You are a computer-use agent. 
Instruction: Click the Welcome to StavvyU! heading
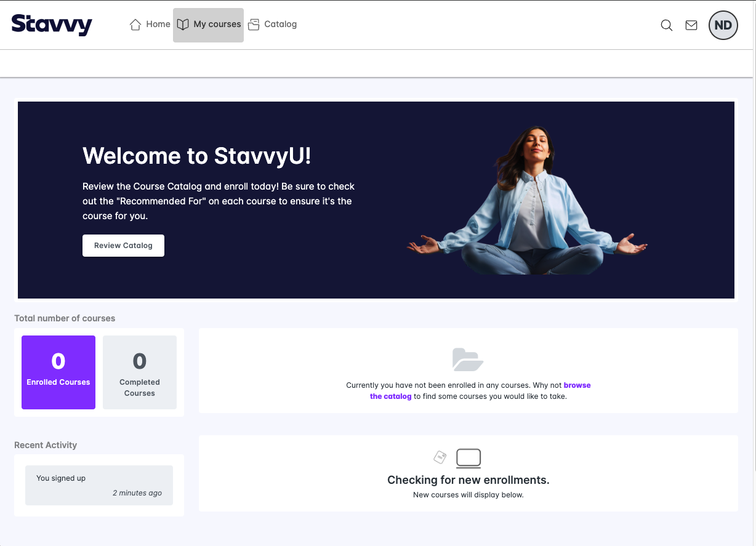[x=197, y=156]
